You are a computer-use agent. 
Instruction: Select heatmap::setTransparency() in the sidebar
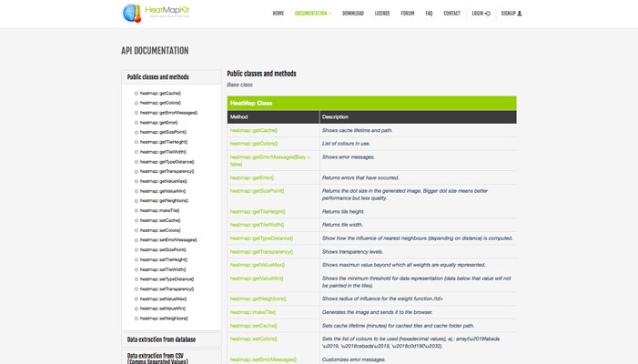tap(167, 288)
